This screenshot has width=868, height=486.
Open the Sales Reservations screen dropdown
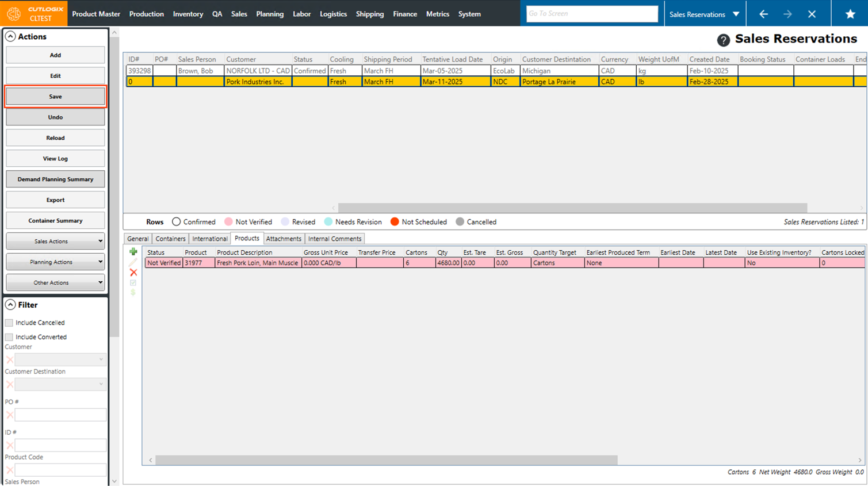(x=705, y=14)
